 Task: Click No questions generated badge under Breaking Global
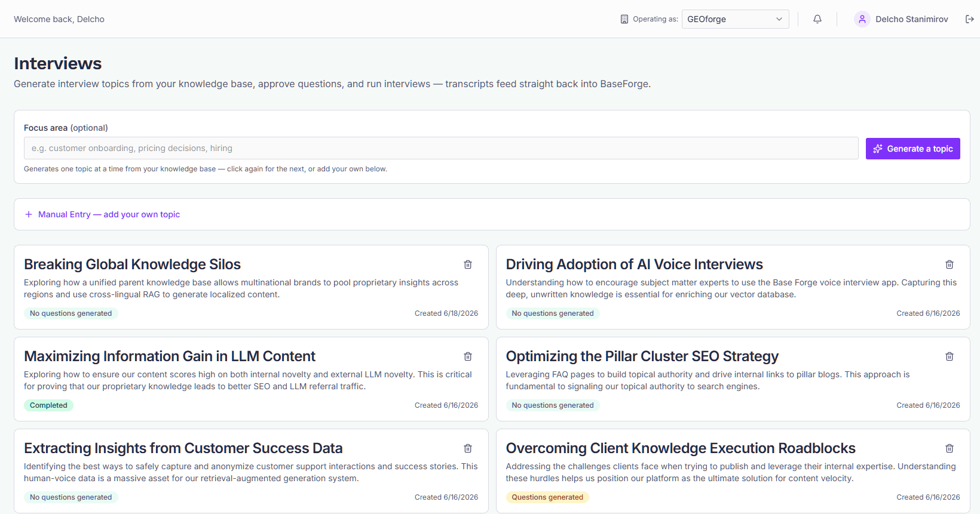pyautogui.click(x=71, y=313)
